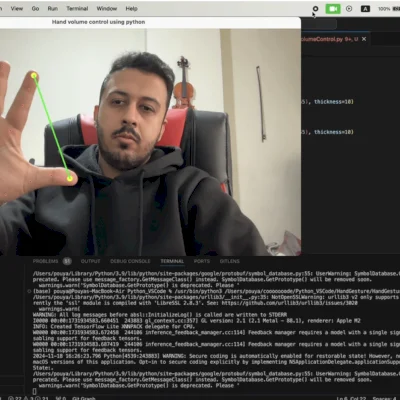Open the Terminal menu in the menu bar

77,9
